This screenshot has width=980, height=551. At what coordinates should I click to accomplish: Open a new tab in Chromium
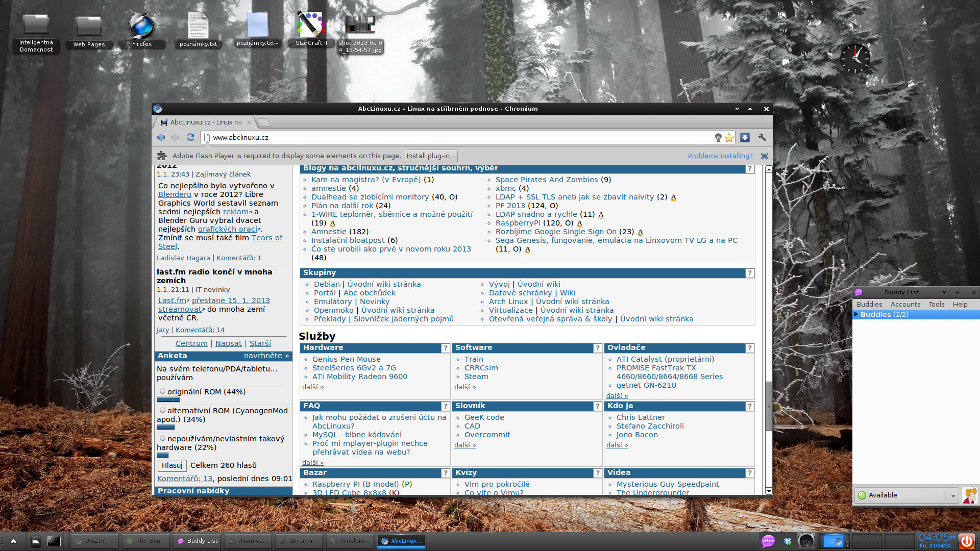pyautogui.click(x=264, y=122)
